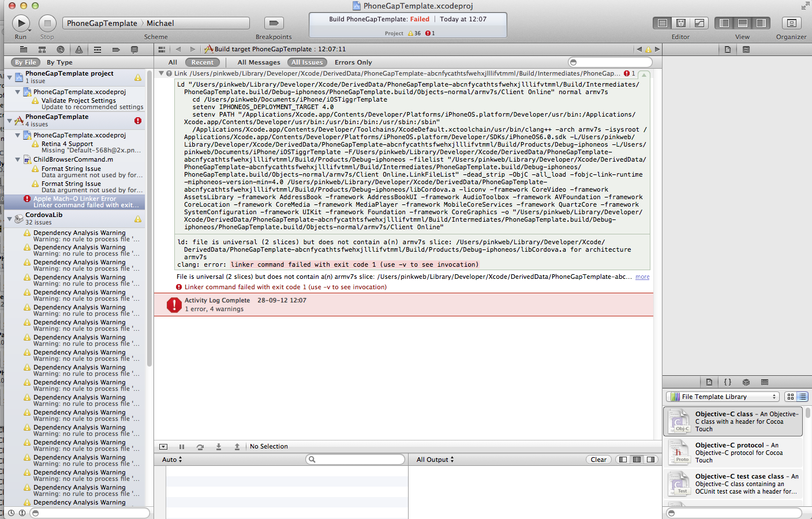Click the Clear console button
812x519 pixels.
click(x=598, y=460)
